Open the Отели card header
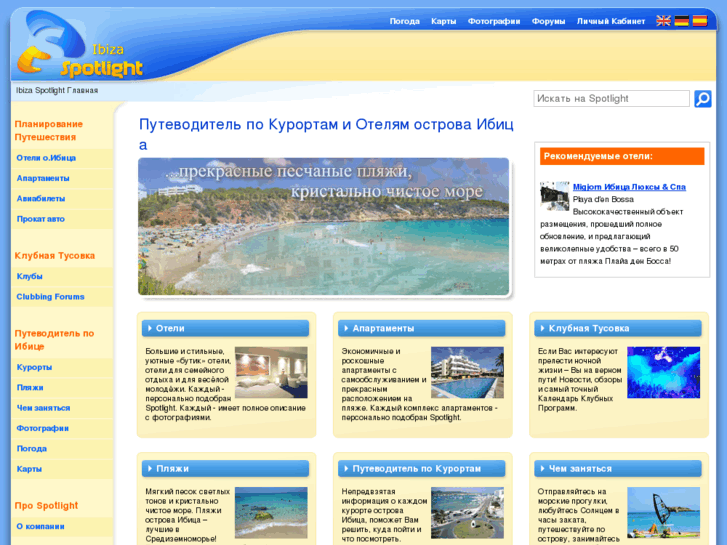 tap(226, 328)
